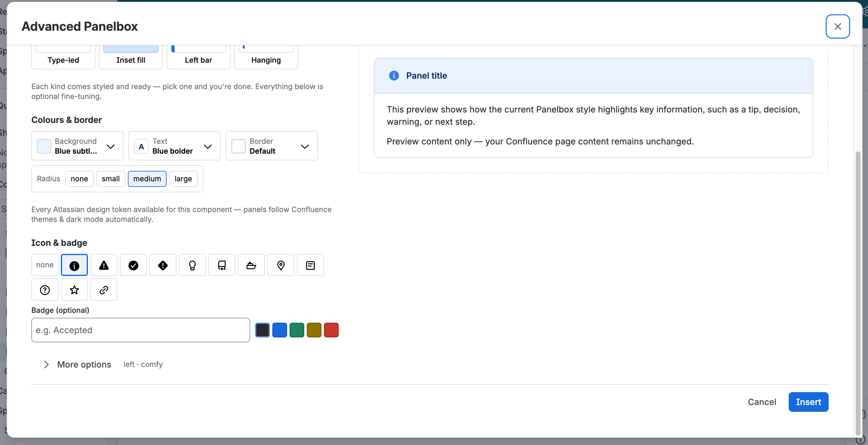Open the Background colour dropdown
Screen dimensions: 868x445
pos(77,146)
